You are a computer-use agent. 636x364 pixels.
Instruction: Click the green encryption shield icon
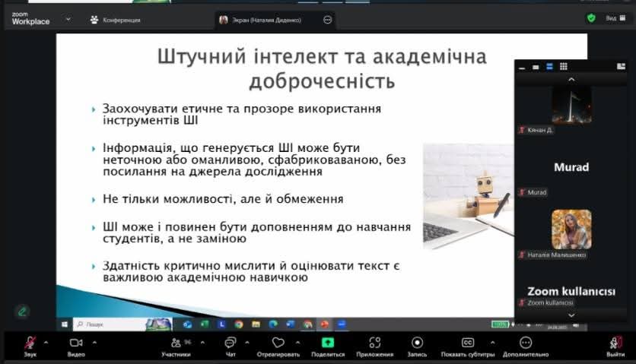[x=591, y=18]
